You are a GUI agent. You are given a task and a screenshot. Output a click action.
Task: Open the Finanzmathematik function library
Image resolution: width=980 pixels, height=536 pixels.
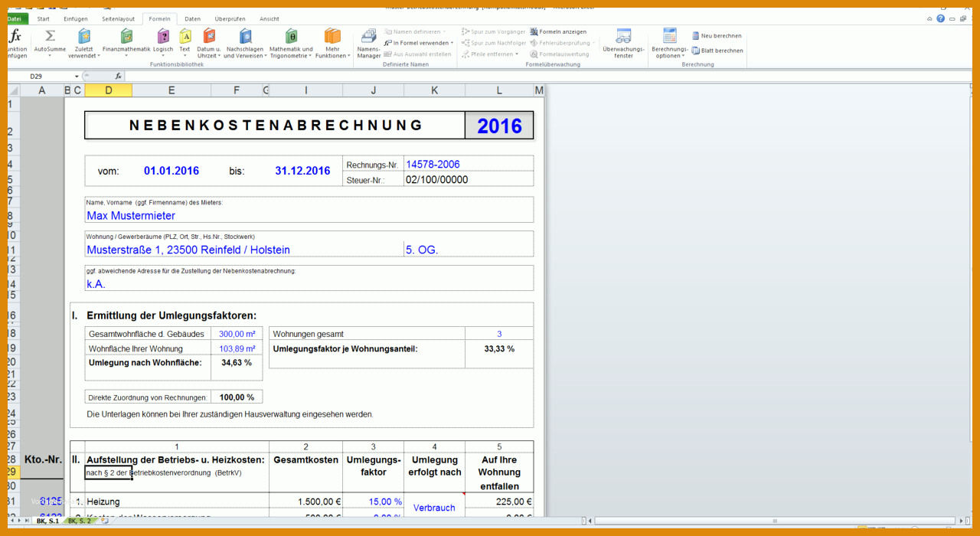click(x=127, y=44)
